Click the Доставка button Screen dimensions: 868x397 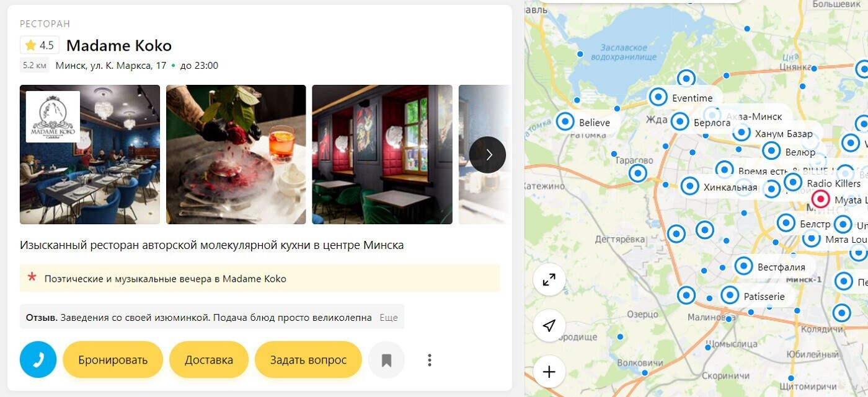[209, 360]
